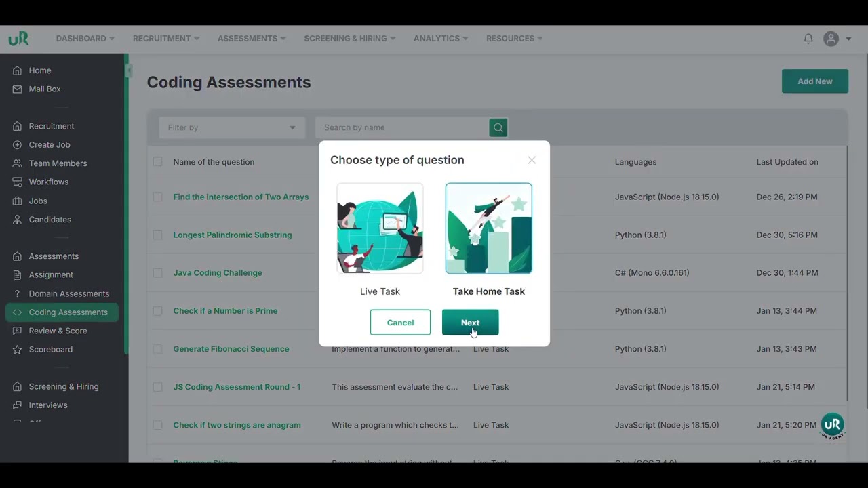The width and height of the screenshot is (868, 488).
Task: Open Home in the sidebar
Action: [x=40, y=70]
